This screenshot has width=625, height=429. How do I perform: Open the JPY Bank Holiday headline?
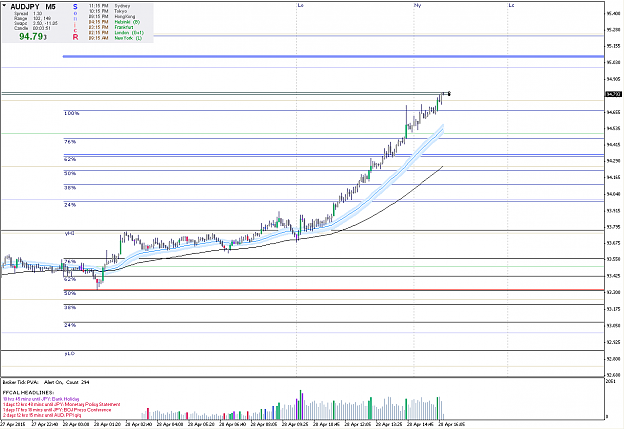[41, 399]
